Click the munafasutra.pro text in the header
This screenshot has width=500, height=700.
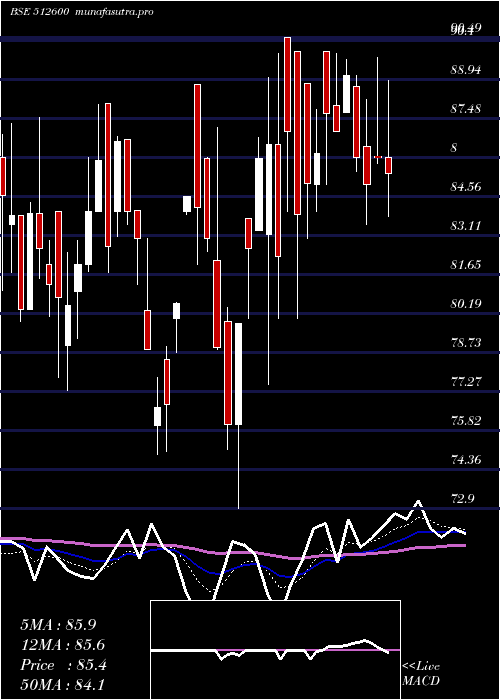pyautogui.click(x=115, y=12)
